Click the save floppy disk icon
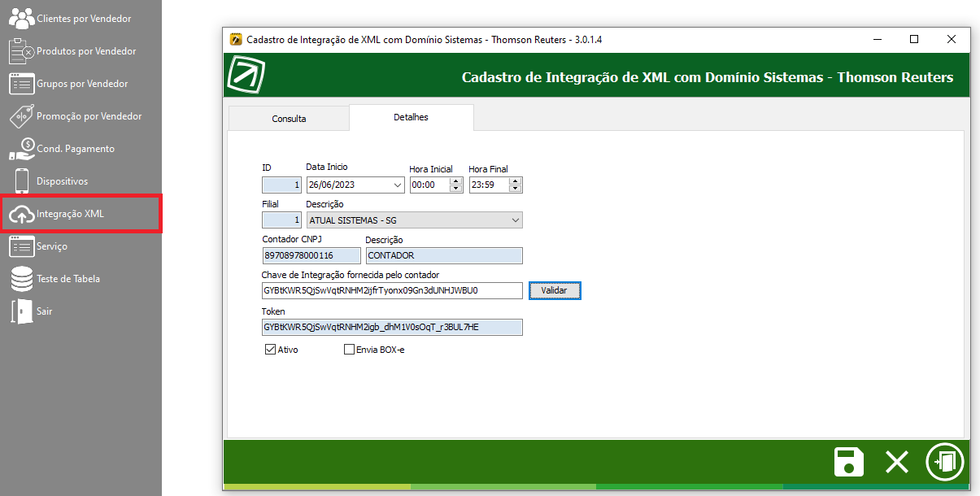The height and width of the screenshot is (496, 980). [849, 462]
